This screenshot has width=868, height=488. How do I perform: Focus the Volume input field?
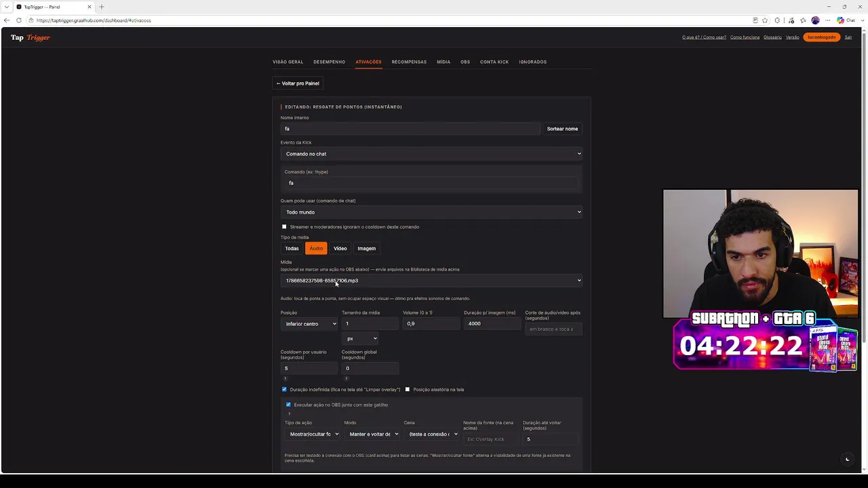pos(431,324)
